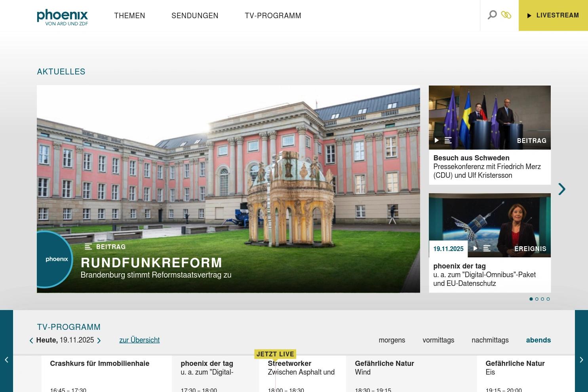Open the Besuch aus Schweden thumbnail image
Image resolution: width=588 pixels, height=392 pixels.
[x=490, y=117]
